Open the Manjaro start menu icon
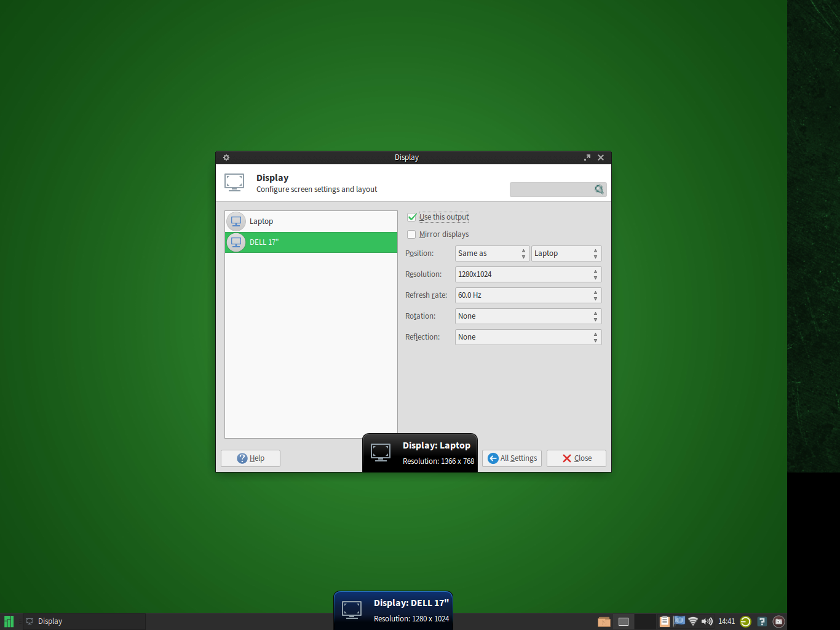Image resolution: width=840 pixels, height=630 pixels. (x=9, y=621)
